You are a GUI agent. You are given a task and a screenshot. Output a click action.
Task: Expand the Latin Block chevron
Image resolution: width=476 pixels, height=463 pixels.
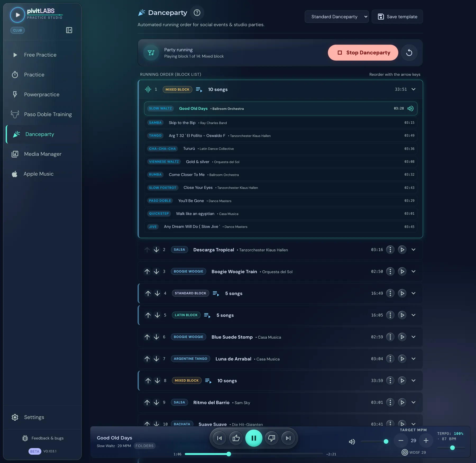(414, 315)
